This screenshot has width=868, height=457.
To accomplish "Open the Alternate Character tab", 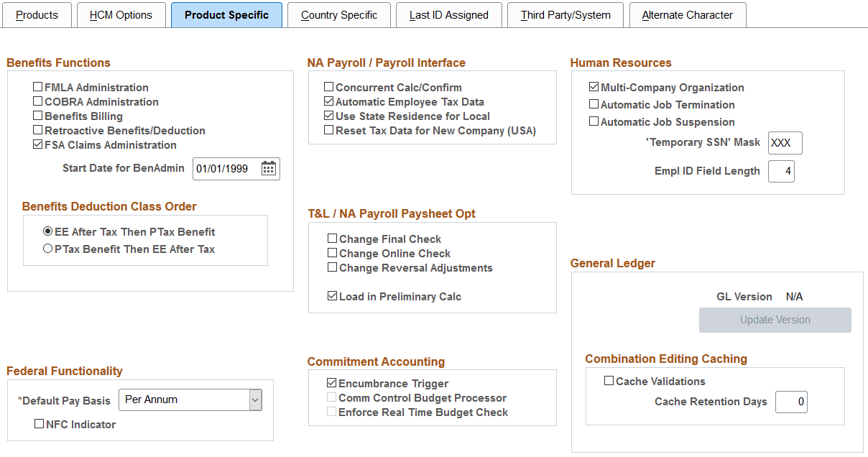I will tap(687, 14).
